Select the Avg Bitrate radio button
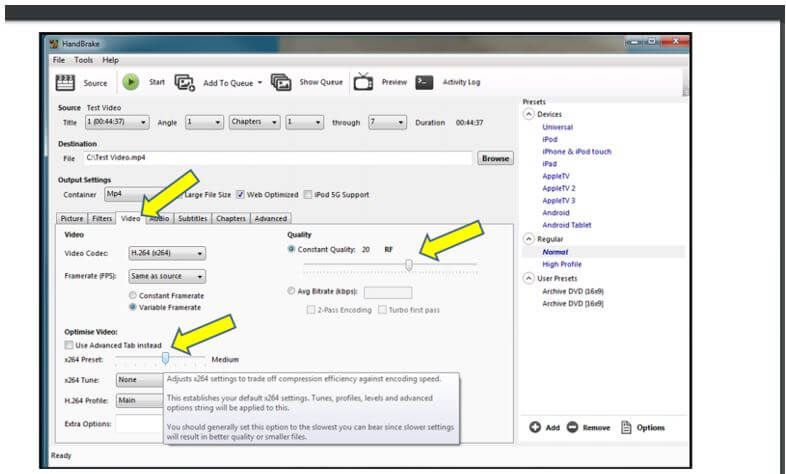This screenshot has height=474, width=786. (x=291, y=291)
